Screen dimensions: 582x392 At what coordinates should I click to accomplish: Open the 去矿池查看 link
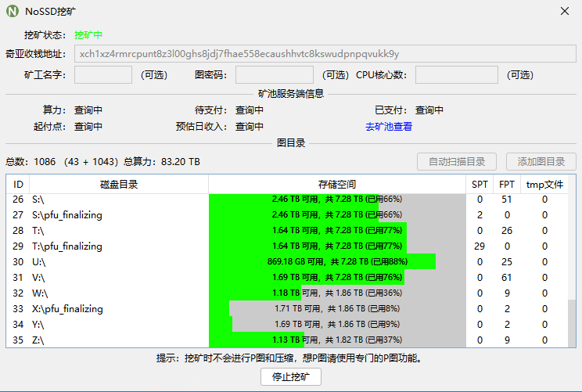point(388,127)
